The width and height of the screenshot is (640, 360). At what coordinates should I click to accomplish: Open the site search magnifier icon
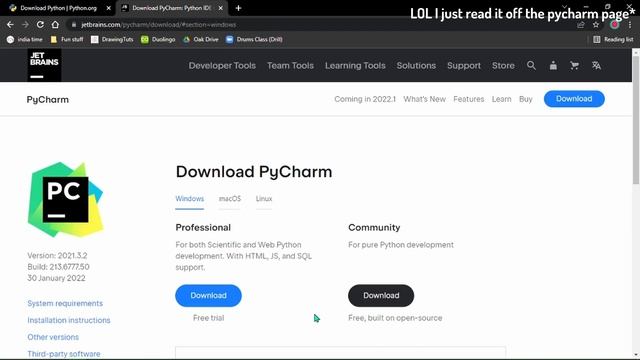pos(531,65)
